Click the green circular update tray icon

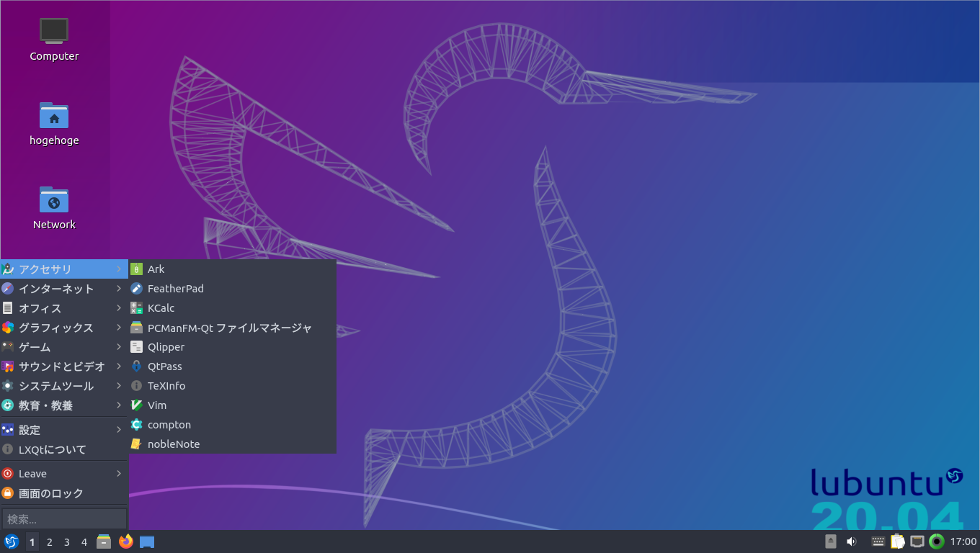937,541
